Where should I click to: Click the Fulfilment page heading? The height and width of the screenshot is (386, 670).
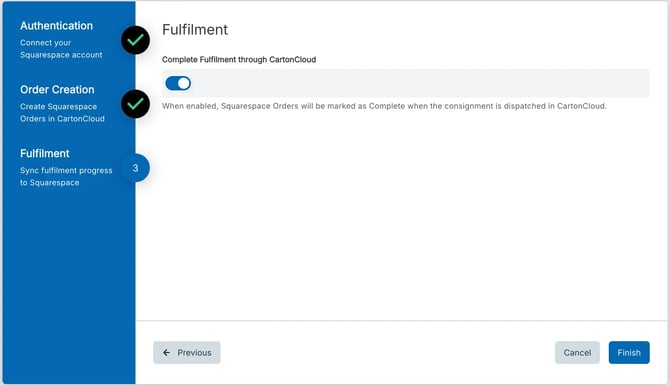(195, 29)
